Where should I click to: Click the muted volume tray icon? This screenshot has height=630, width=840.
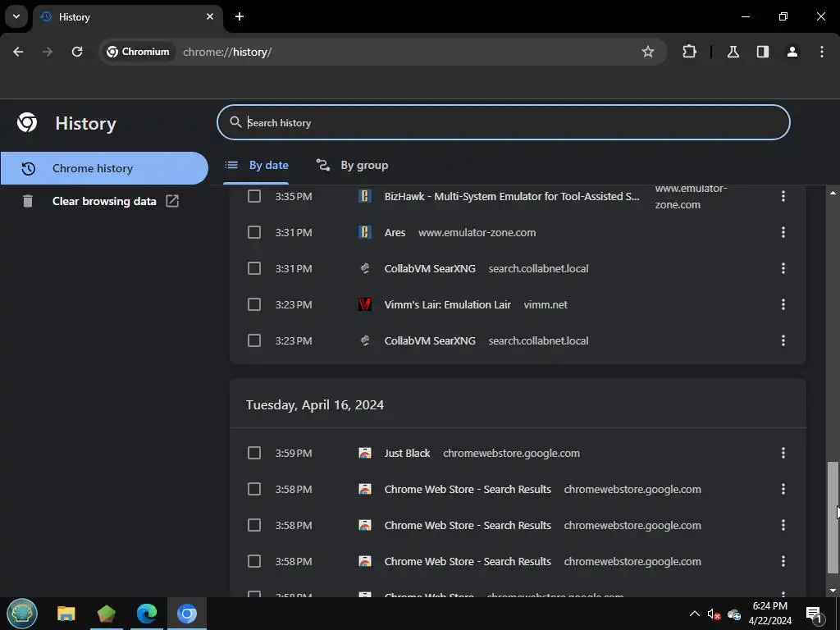point(714,614)
